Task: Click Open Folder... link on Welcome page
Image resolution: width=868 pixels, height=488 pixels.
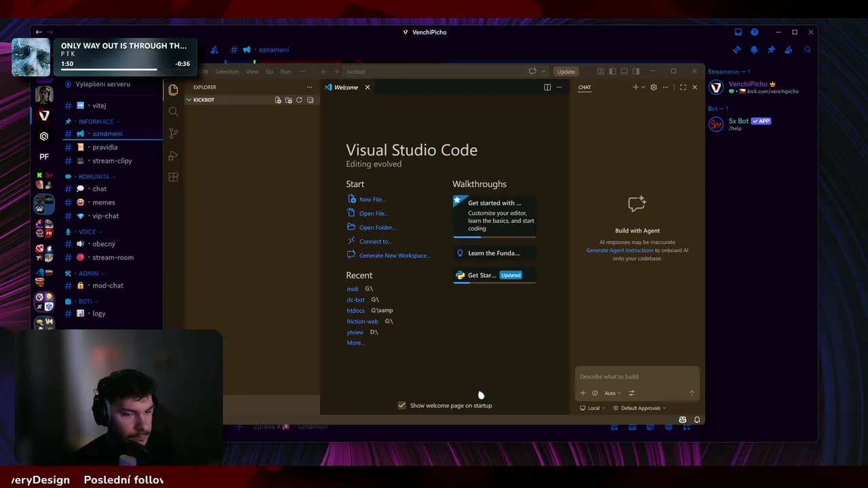Action: pyautogui.click(x=377, y=227)
